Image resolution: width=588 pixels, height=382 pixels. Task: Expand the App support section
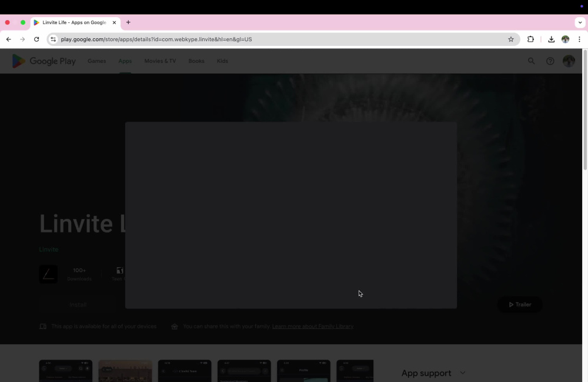(x=433, y=373)
